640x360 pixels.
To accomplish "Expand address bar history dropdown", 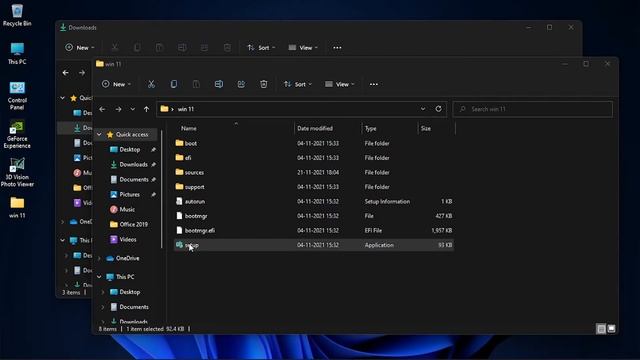I will pos(423,109).
